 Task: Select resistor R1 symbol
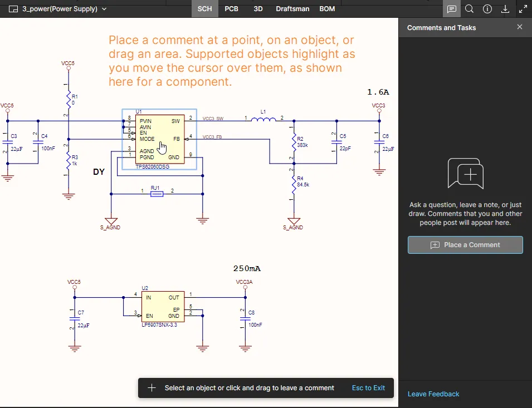[x=69, y=100]
